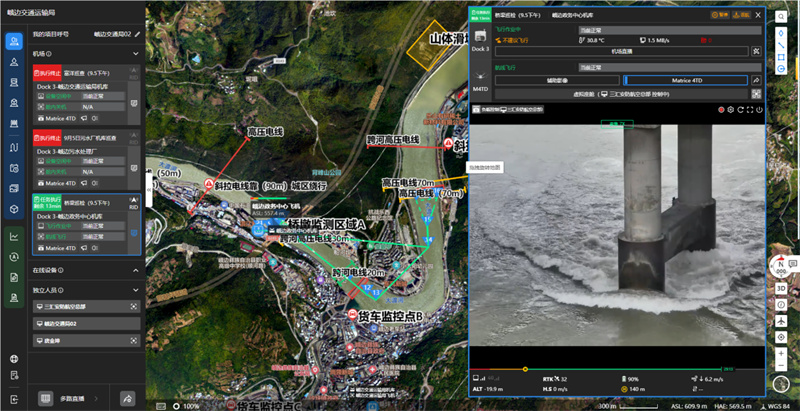The width and height of the screenshot is (800, 411).
Task: Click the map search magnifier icon
Action: [x=781, y=16]
